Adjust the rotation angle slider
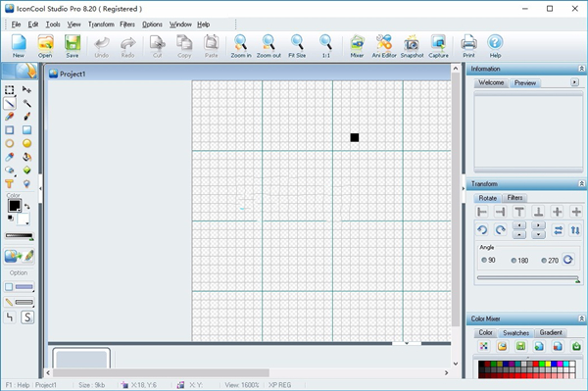 tap(528, 278)
